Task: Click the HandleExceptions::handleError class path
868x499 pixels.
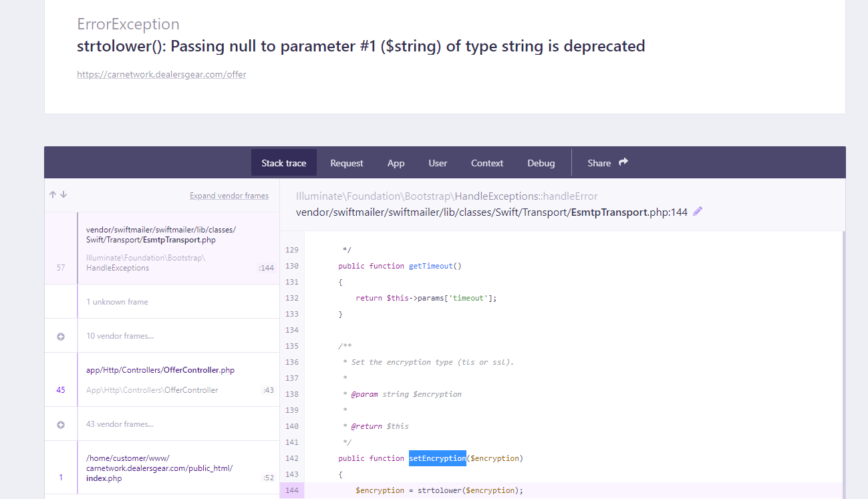Action: coord(446,196)
